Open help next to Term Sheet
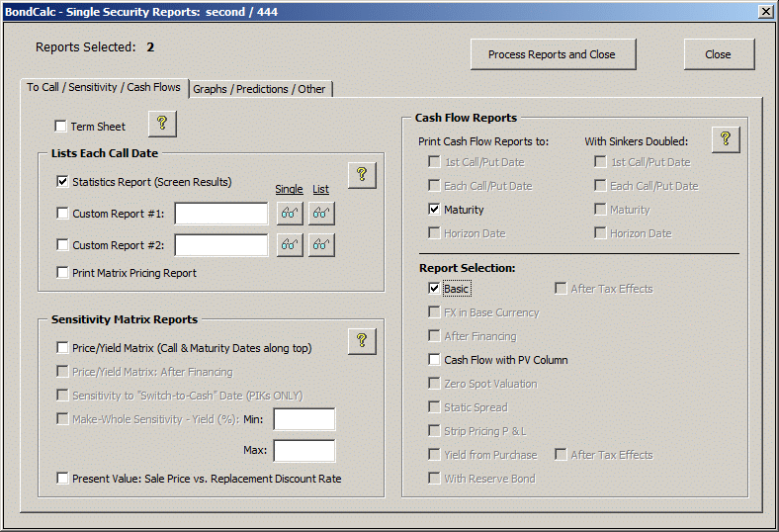Viewport: 779px width, 532px height. (x=162, y=124)
